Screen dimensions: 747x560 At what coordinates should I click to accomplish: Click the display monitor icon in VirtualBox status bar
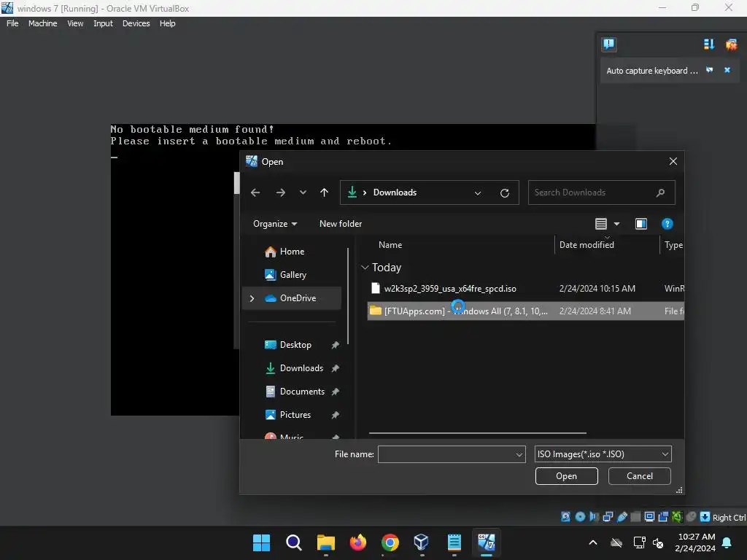[x=649, y=517]
